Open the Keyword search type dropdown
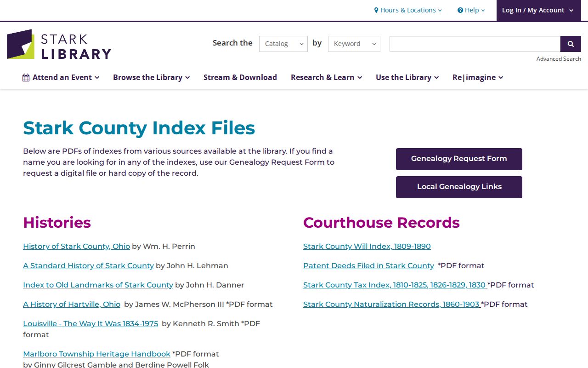This screenshot has height=368, width=588. [x=354, y=44]
